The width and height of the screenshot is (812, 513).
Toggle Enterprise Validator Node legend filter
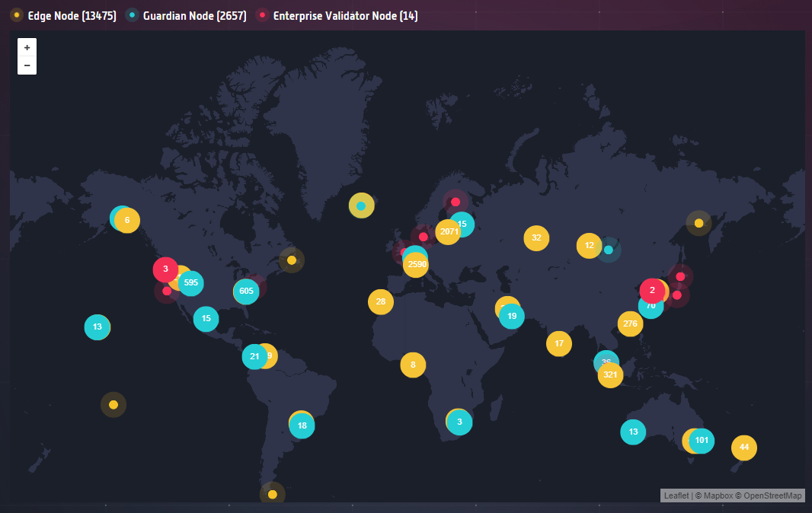point(337,15)
